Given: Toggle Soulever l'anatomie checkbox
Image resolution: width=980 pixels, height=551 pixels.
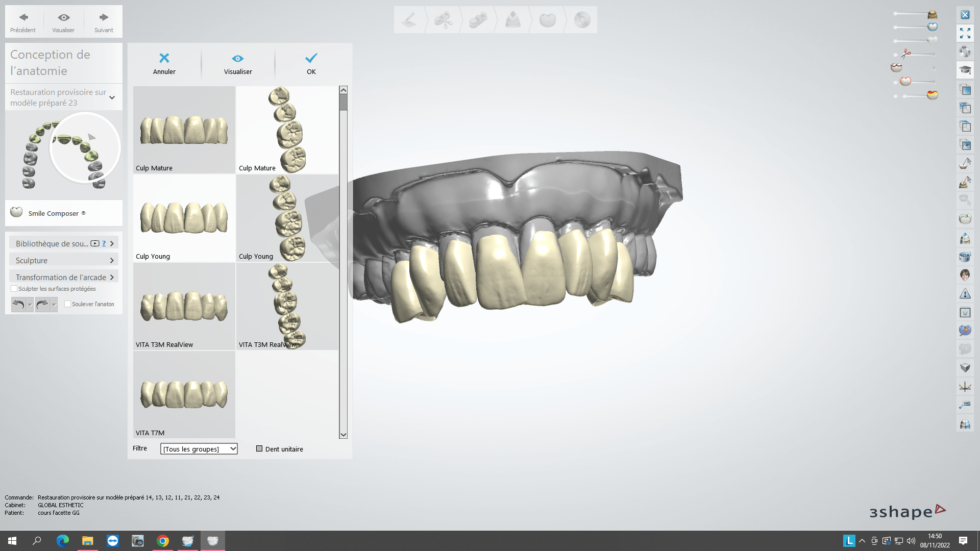Looking at the screenshot, I should [67, 304].
